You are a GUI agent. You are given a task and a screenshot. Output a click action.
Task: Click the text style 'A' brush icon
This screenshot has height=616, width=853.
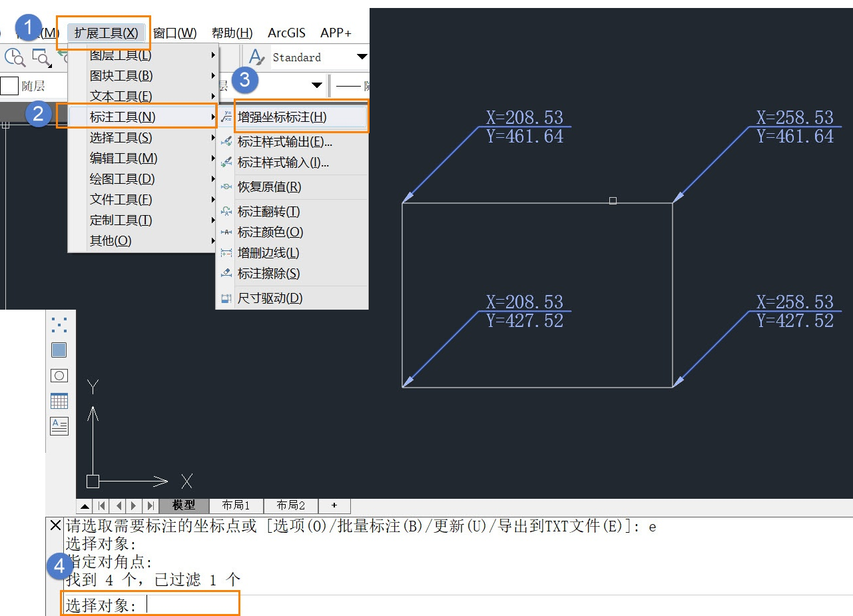pyautogui.click(x=256, y=57)
